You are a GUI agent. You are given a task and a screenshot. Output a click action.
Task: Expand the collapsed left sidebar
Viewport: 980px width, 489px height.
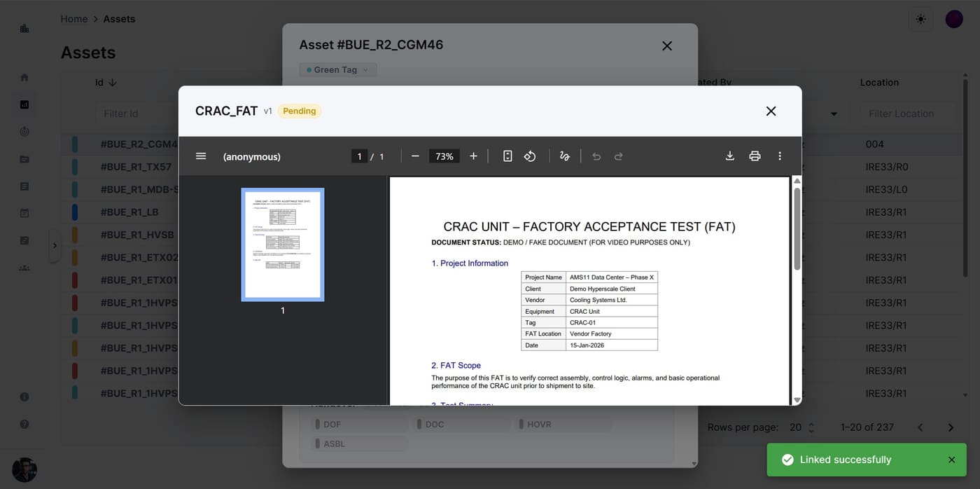coord(55,245)
